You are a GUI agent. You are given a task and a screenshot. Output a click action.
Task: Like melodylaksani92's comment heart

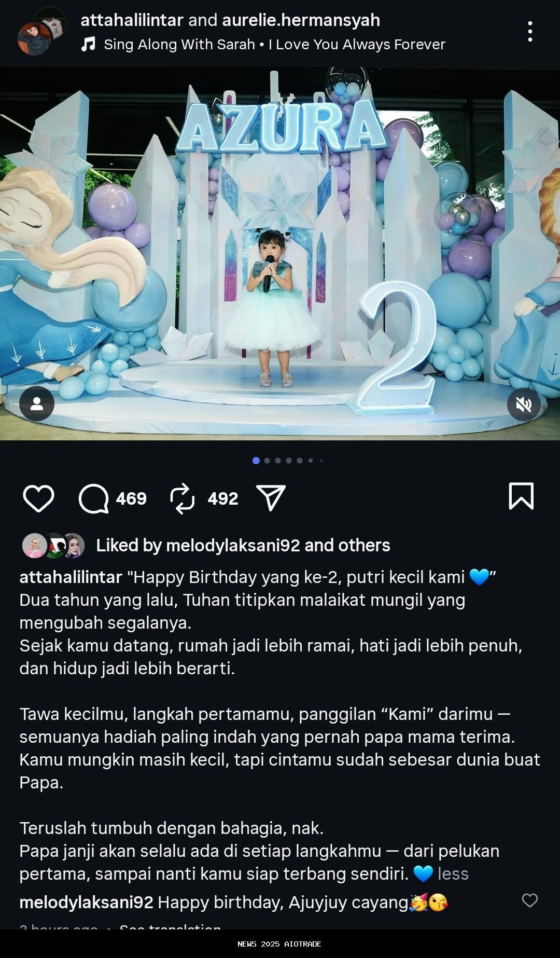point(529,900)
